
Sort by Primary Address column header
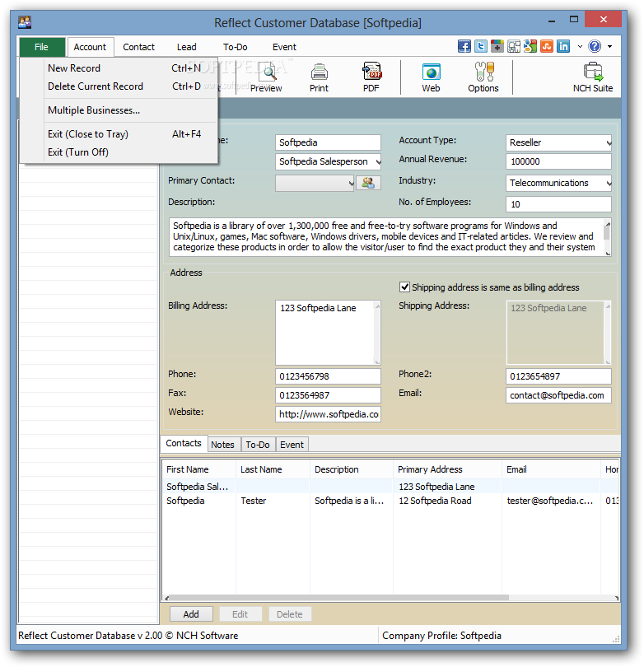tap(447, 469)
